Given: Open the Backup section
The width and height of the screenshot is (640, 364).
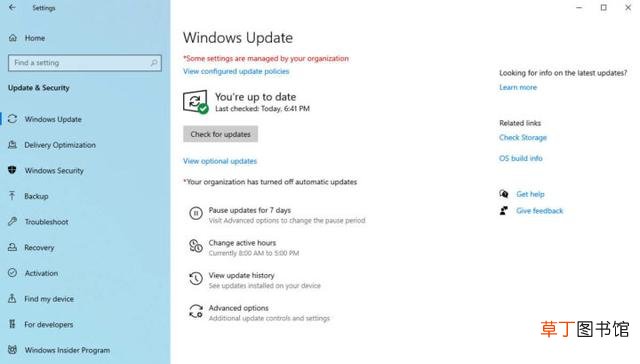Looking at the screenshot, I should coord(36,196).
